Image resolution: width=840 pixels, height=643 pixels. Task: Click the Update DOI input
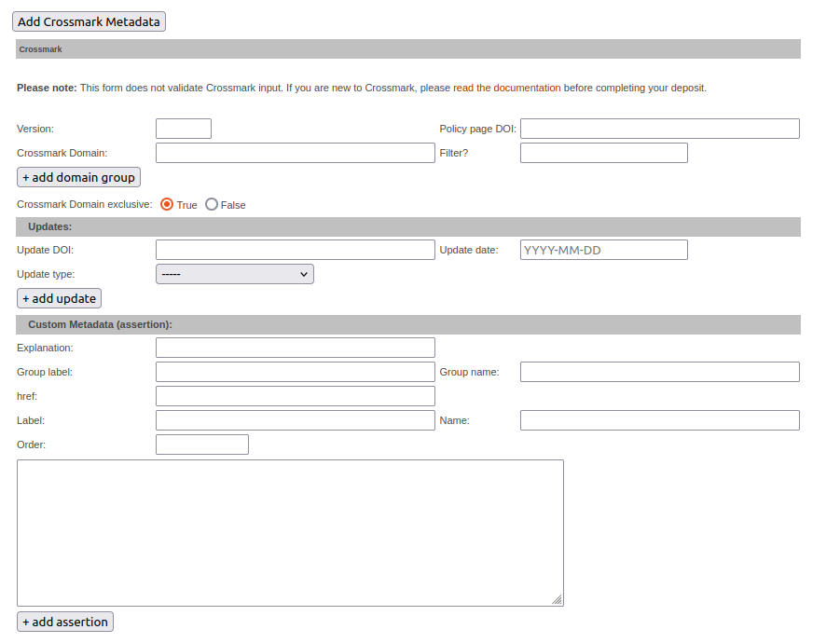point(295,249)
